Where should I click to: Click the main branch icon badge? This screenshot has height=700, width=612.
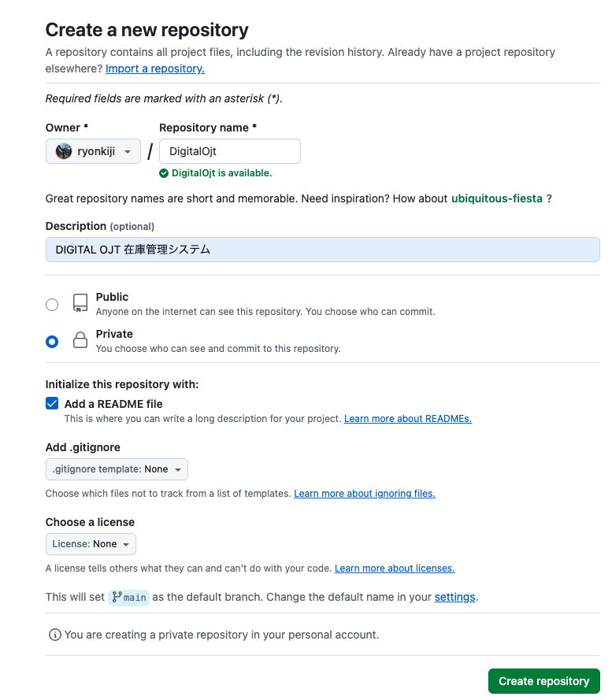tap(128, 598)
